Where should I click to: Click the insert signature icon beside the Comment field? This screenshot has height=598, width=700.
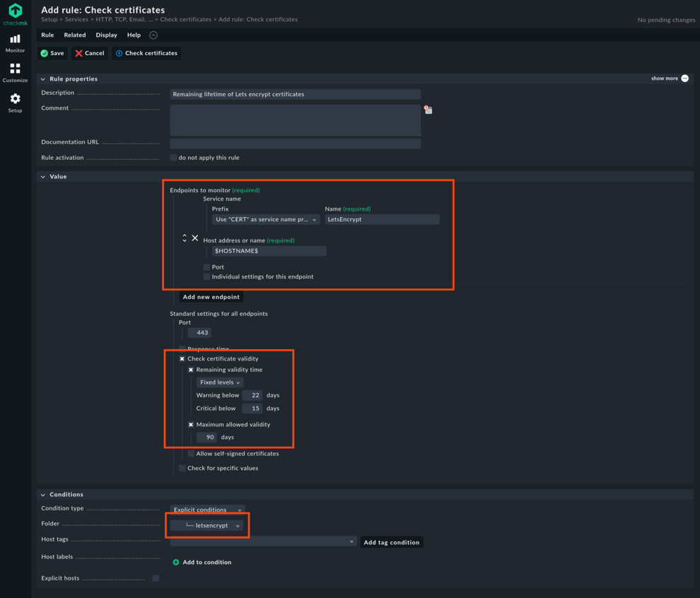(x=428, y=110)
